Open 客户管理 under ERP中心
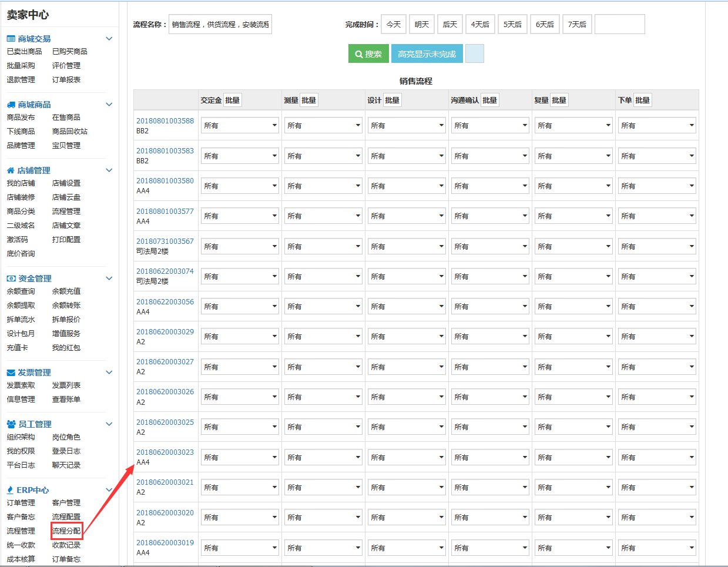 (66, 503)
